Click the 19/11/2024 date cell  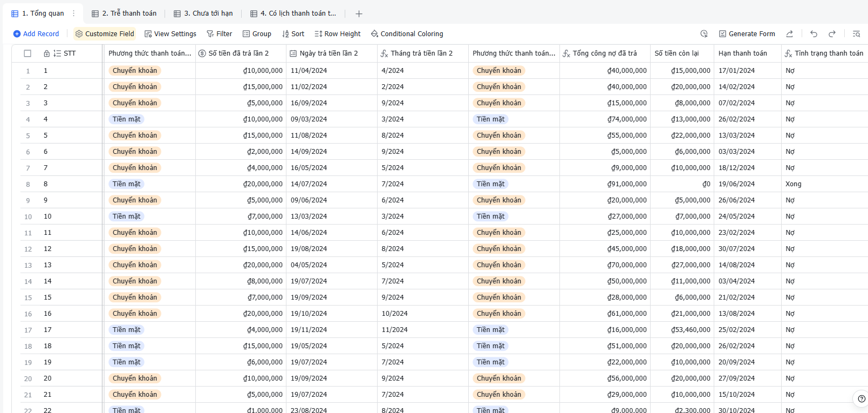tap(332, 330)
